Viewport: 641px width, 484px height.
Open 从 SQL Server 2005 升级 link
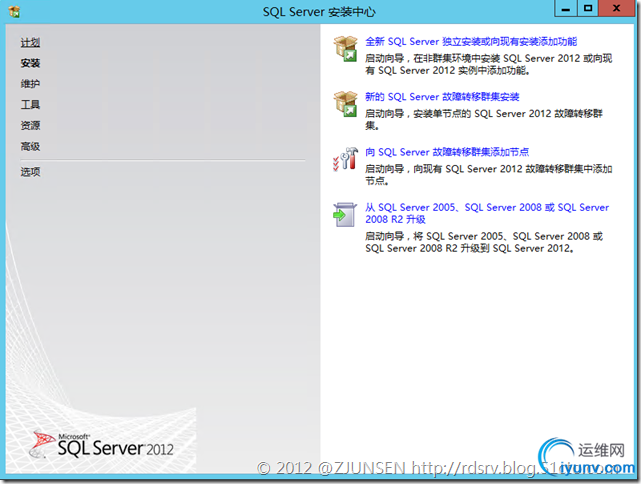pos(487,213)
